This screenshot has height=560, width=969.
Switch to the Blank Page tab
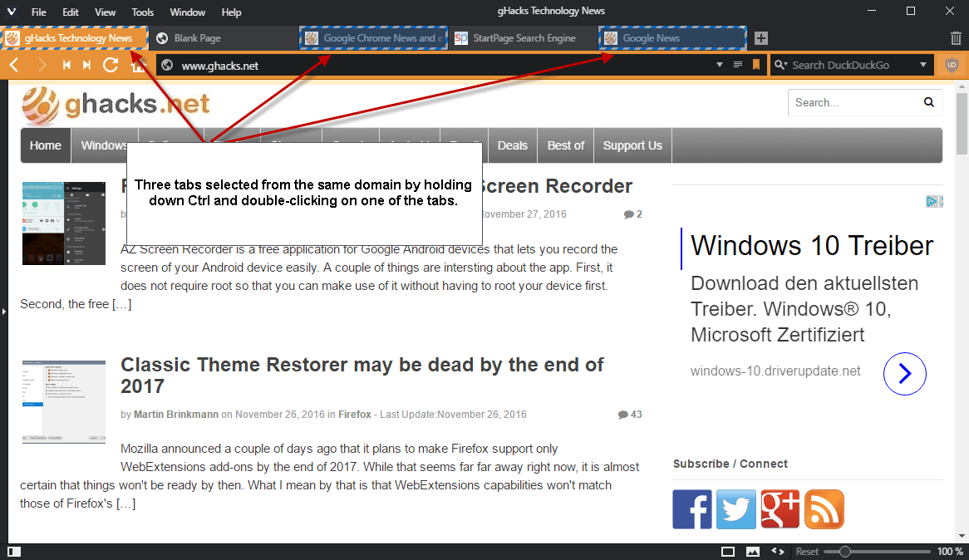tap(224, 38)
